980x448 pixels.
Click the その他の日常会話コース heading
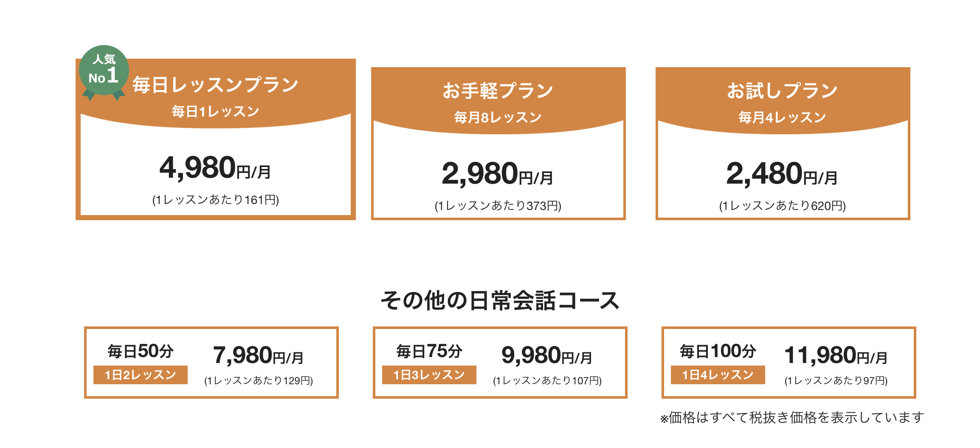(x=500, y=301)
